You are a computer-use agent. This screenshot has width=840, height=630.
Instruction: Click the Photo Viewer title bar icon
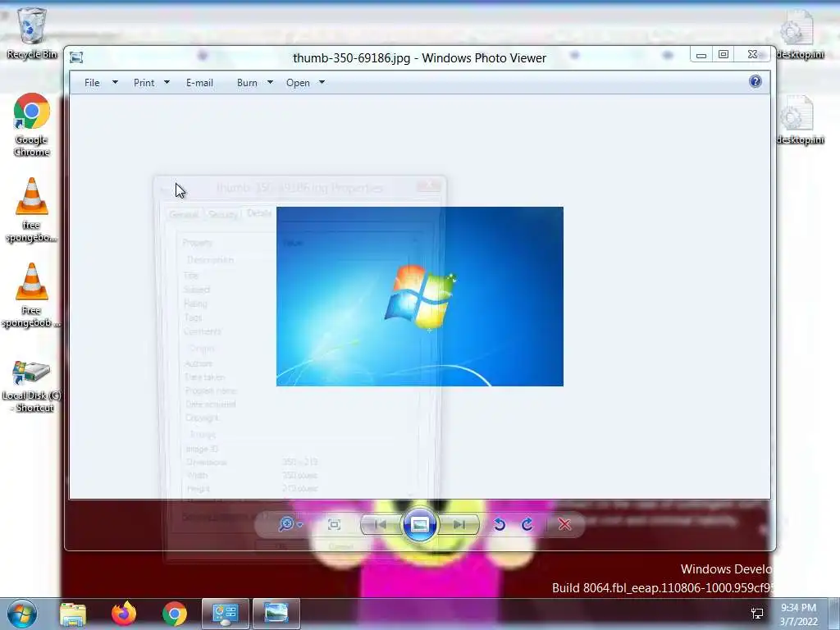tap(76, 57)
